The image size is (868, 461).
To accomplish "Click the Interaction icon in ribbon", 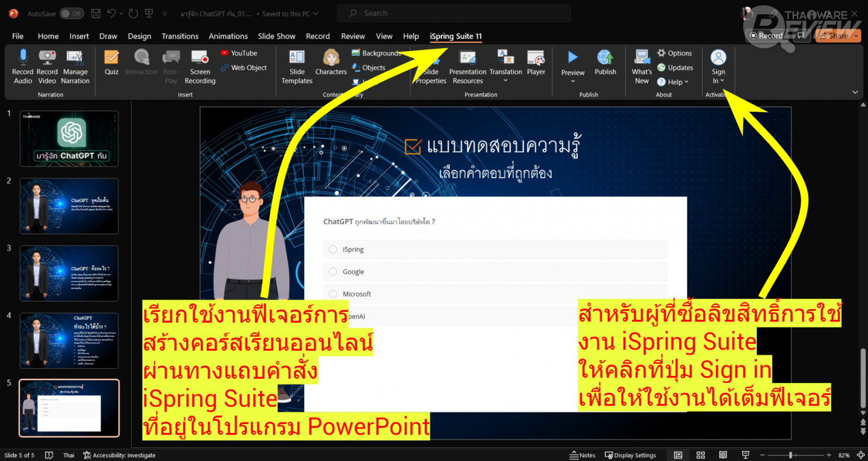I will (x=141, y=57).
